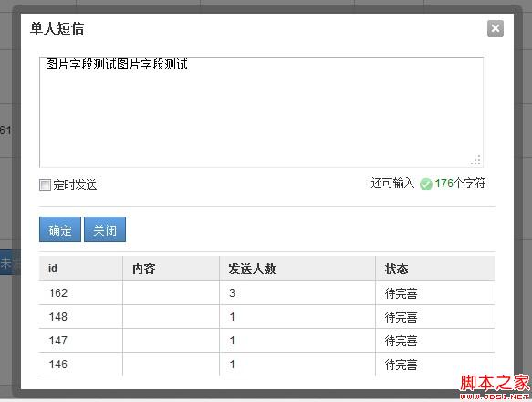532x402 pixels.
Task: Click the 单人短信 dialog title
Action: [x=57, y=28]
